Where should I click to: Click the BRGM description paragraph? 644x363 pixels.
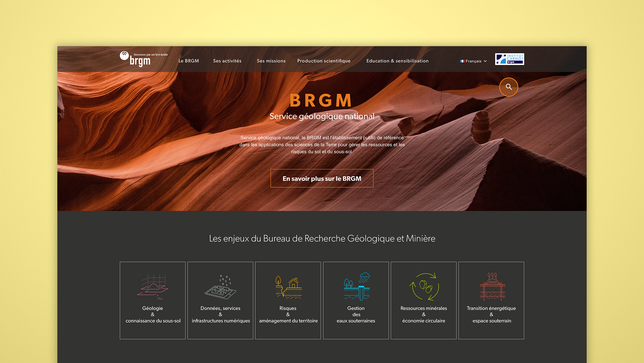322,145
